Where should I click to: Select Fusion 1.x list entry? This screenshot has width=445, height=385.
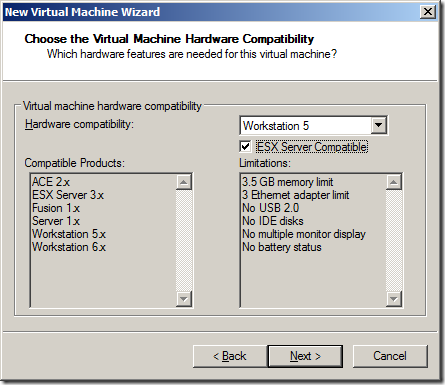click(x=56, y=208)
